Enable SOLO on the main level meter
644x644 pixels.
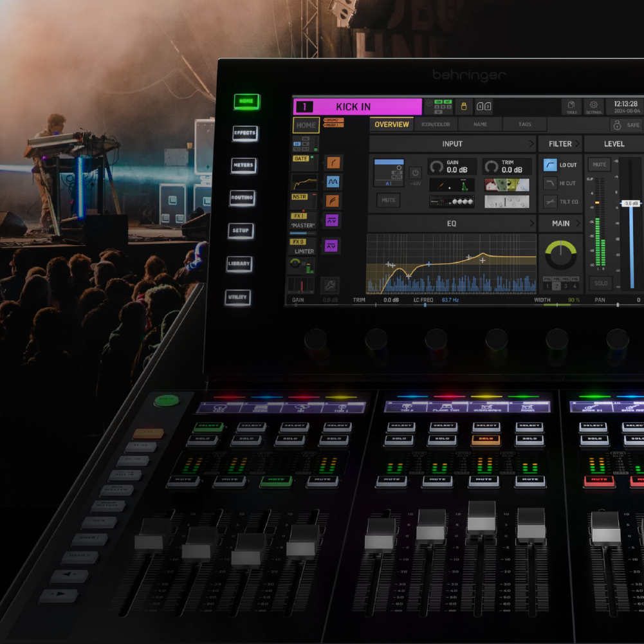point(600,283)
